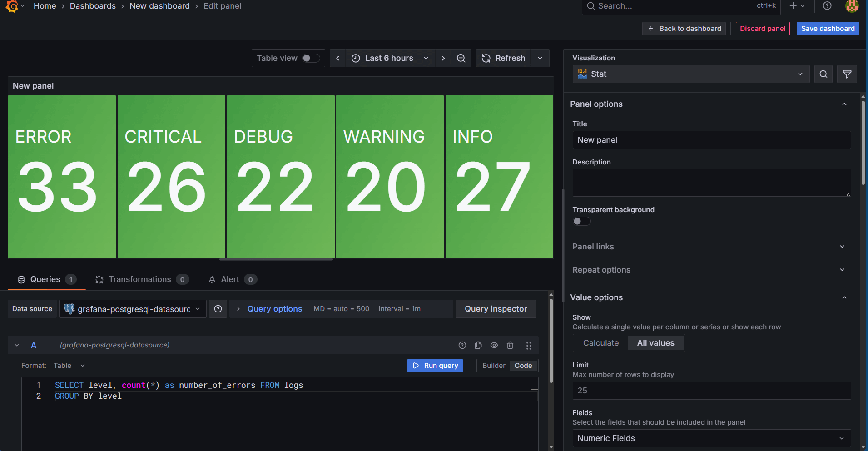Open the Alert tab
Viewport: 868px width, 451px height.
232,279
